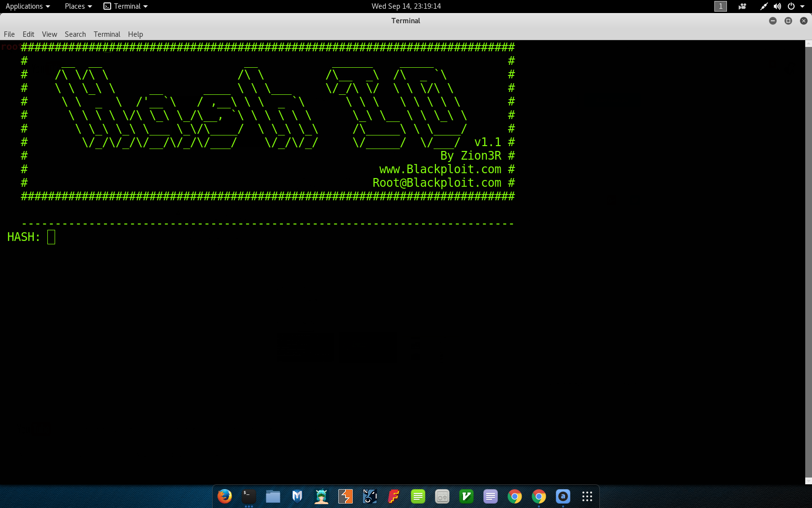
Task: Expand the Places menu
Action: (x=78, y=6)
